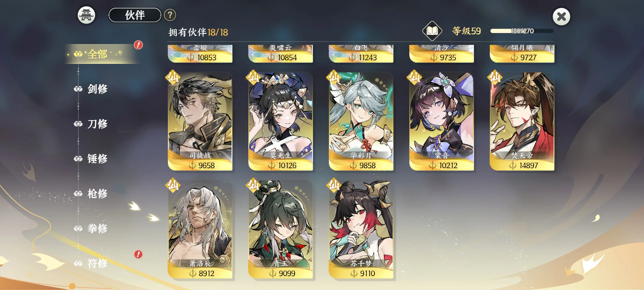This screenshot has width=644, height=290.
Task: Click the level 59 experience bar
Action: [x=522, y=31]
